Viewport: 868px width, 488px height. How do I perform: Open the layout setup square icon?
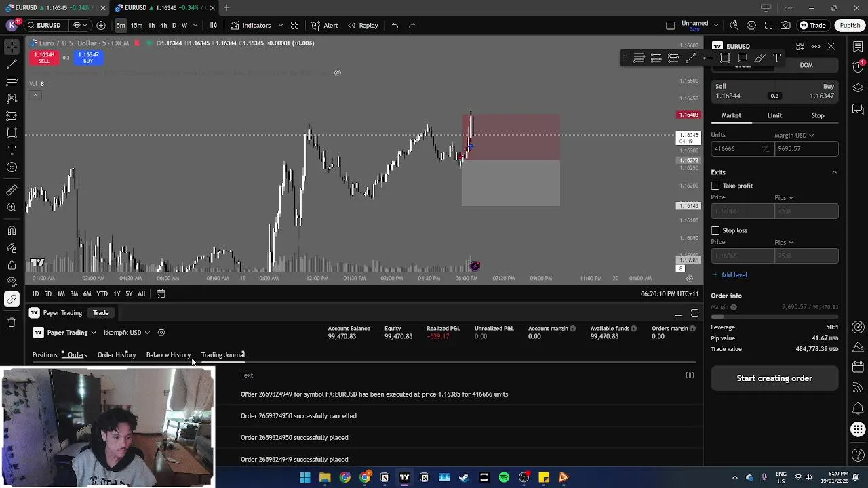(x=670, y=25)
